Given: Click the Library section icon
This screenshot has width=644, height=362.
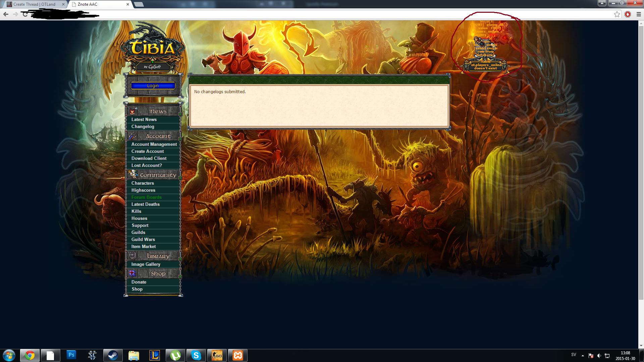Looking at the screenshot, I should [x=132, y=256].
